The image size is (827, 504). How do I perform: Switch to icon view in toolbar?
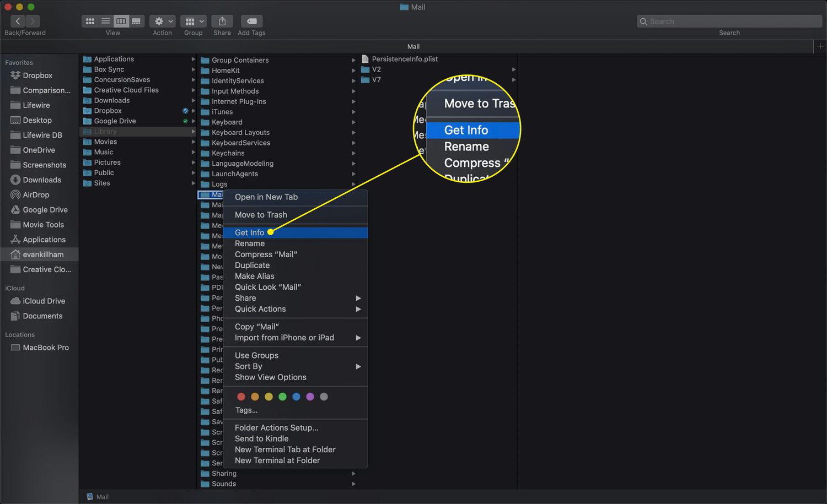(x=90, y=21)
